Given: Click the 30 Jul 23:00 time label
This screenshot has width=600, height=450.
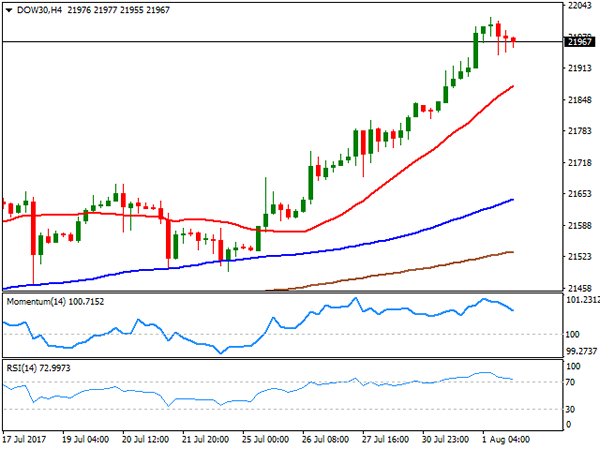Looking at the screenshot, I should tap(445, 439).
